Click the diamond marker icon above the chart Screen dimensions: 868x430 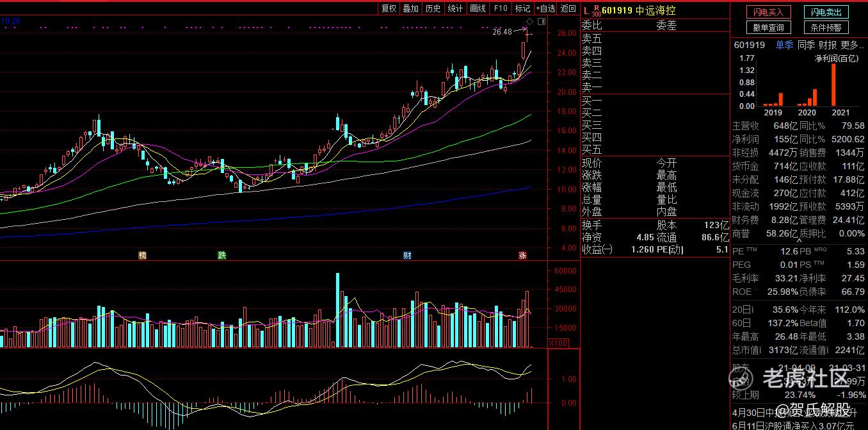tap(529, 22)
